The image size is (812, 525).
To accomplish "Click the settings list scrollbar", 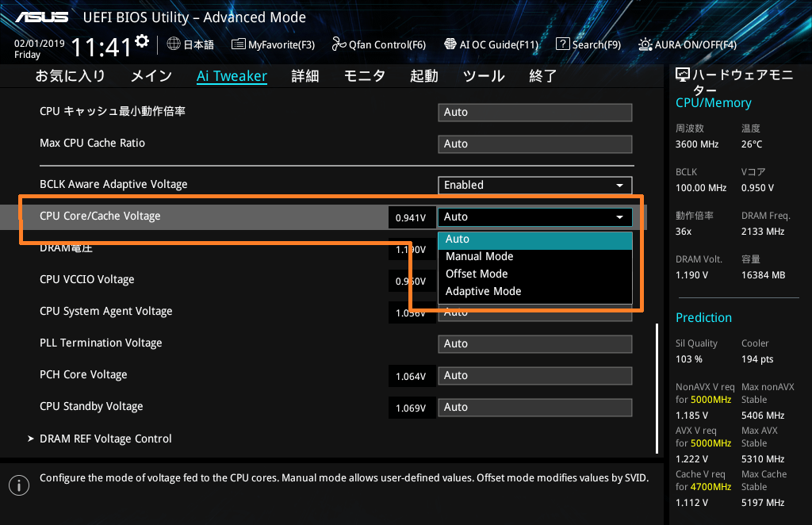I will pos(657,389).
